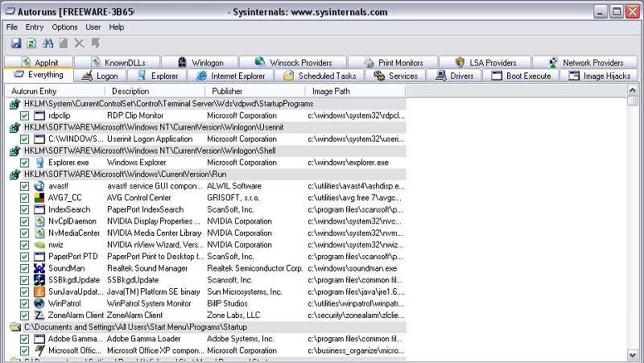Click the PaperPort PTD entry icon
The image size is (644, 363).
(39, 257)
